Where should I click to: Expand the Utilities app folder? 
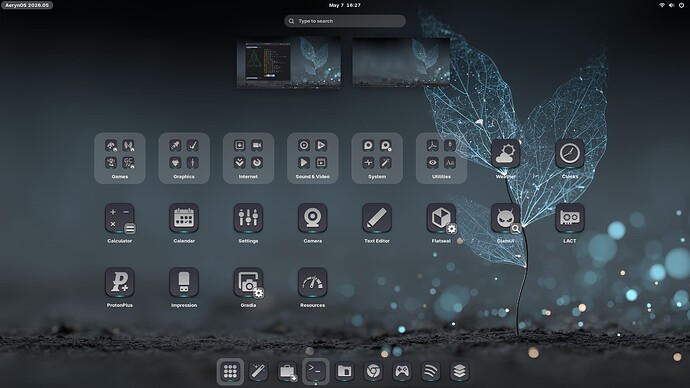pos(441,158)
